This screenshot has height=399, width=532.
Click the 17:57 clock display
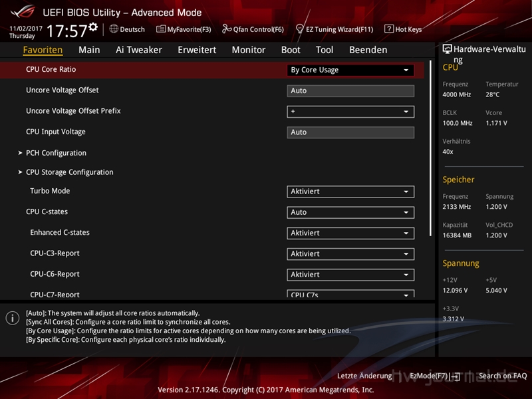[x=67, y=31]
